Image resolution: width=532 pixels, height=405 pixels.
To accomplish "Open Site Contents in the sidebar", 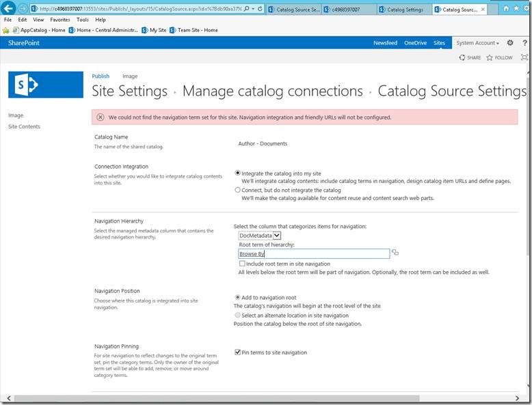I will [24, 126].
